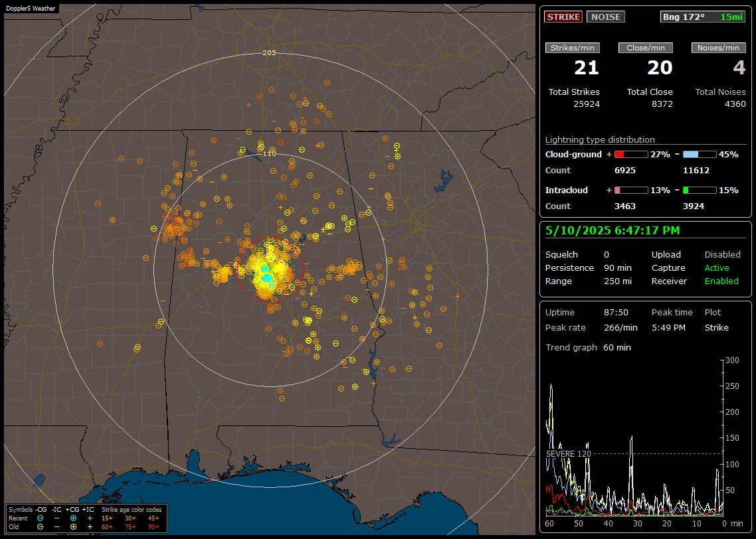Click the tallest trend graph peak near 60
Viewport: 756px width, 539px height.
click(551, 386)
